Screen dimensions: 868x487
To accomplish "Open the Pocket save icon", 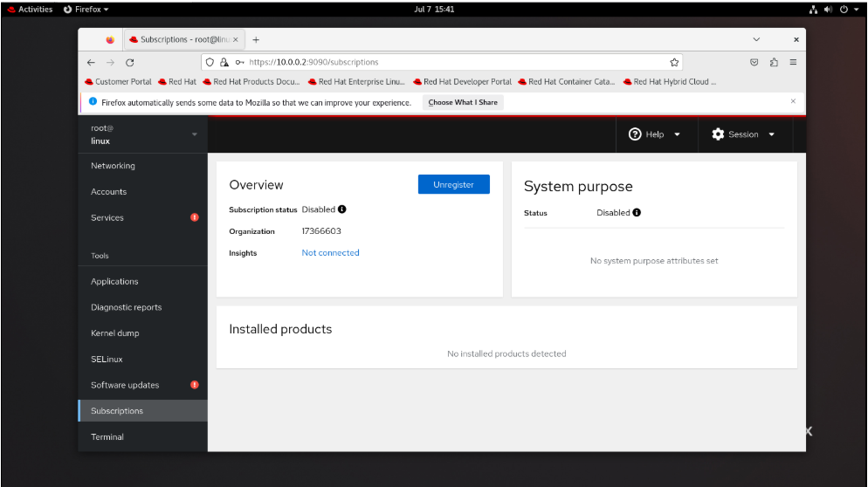I will click(754, 63).
